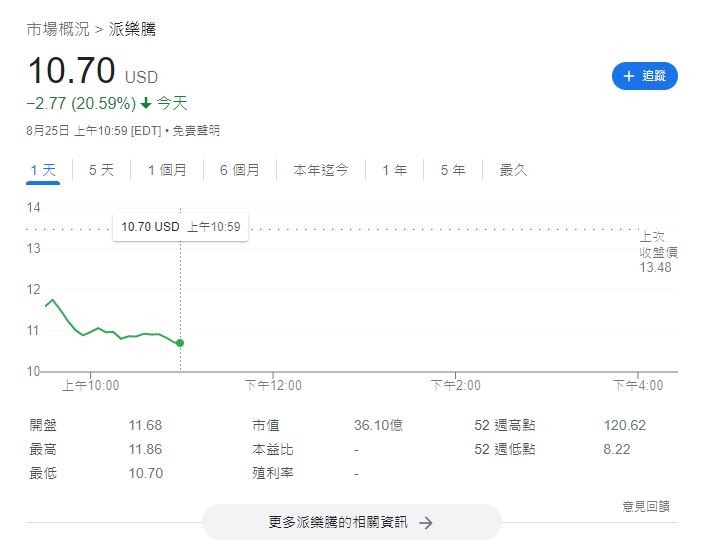Show the 1 年 chart range

click(394, 170)
